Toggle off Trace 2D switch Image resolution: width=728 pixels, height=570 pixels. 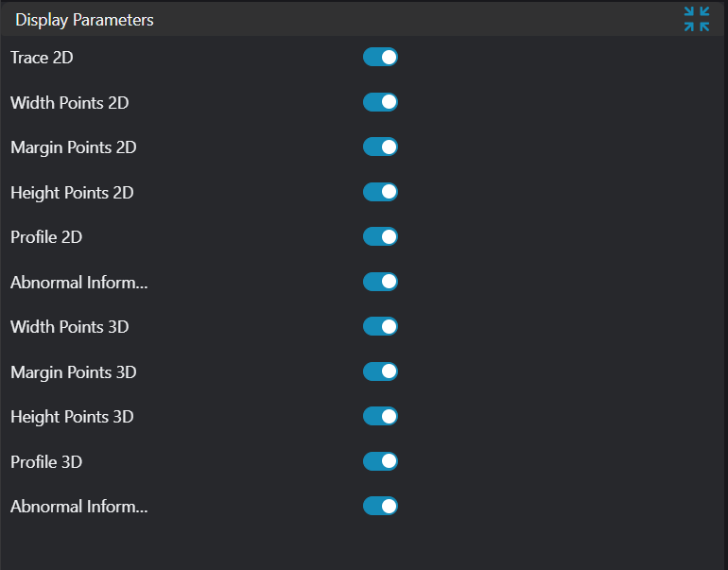coord(380,58)
